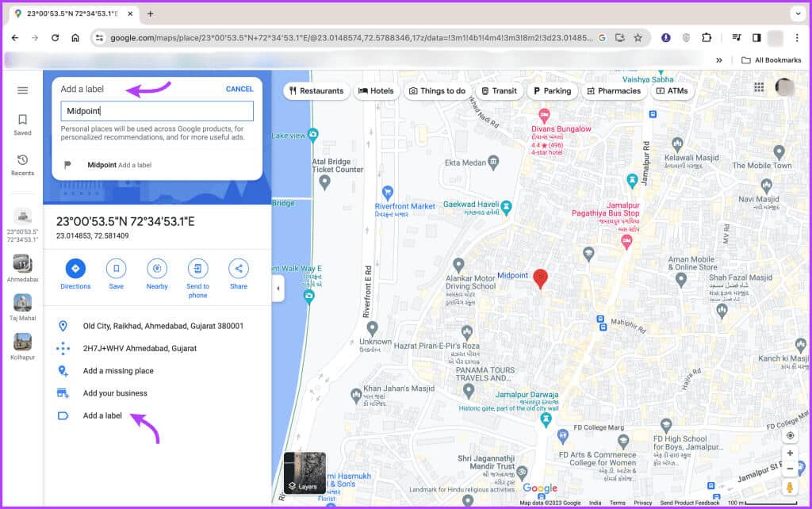
Task: Filter map by Restaurants
Action: pyautogui.click(x=316, y=91)
